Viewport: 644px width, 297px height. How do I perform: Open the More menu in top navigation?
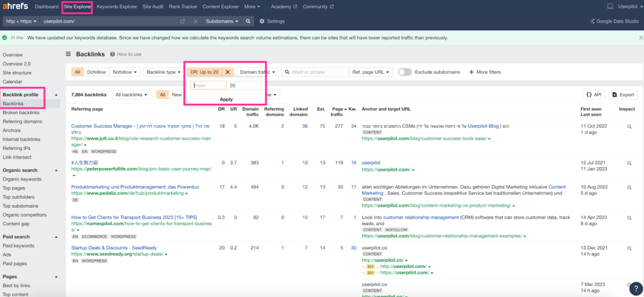[x=252, y=6]
